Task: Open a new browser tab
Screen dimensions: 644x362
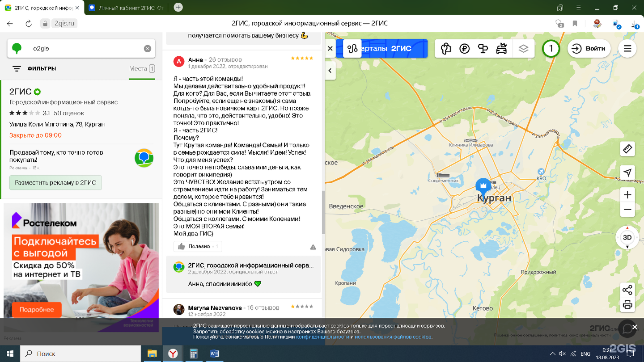Action: click(x=178, y=7)
